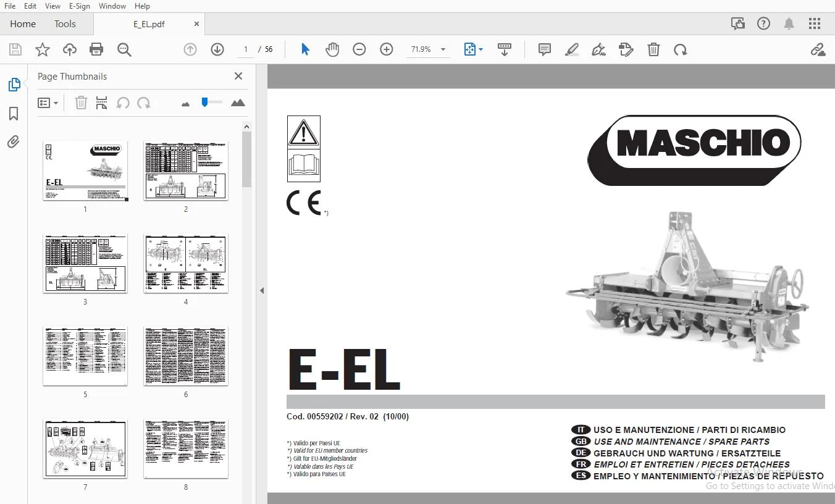Switch to the Tools tab

(65, 24)
